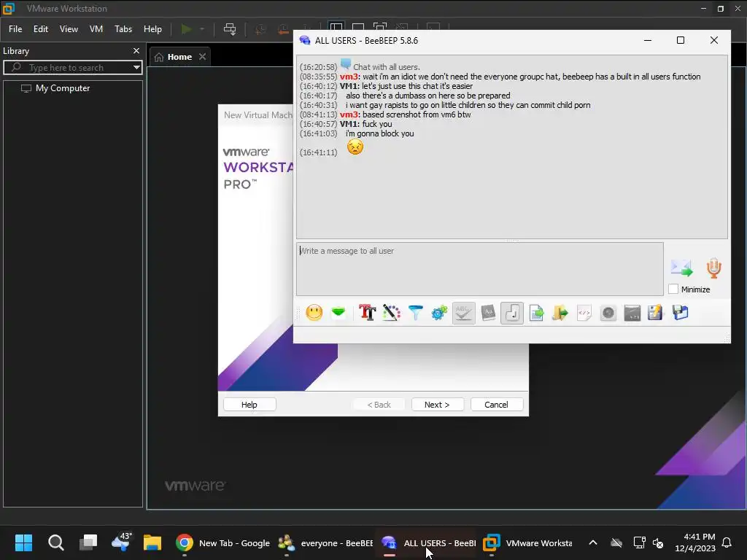Expand the power options arrow beside play
Viewport: 747px width, 560px height.
click(202, 29)
